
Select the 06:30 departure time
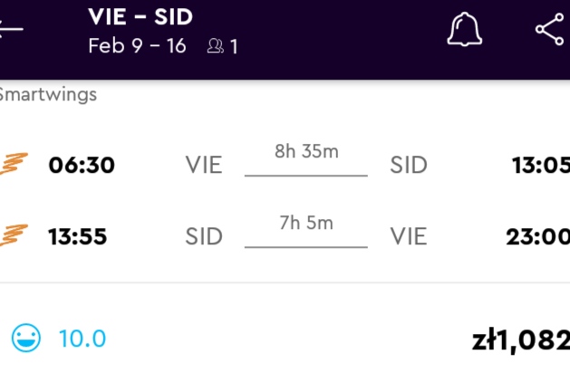[82, 165]
